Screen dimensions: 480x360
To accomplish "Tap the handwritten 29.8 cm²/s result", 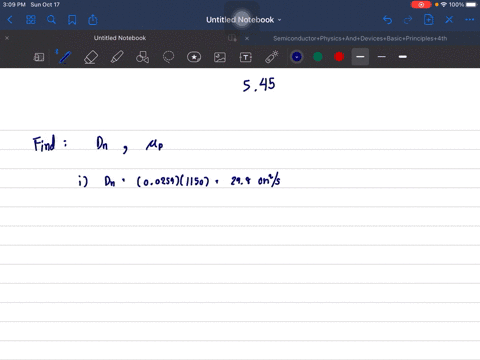I will [256, 181].
